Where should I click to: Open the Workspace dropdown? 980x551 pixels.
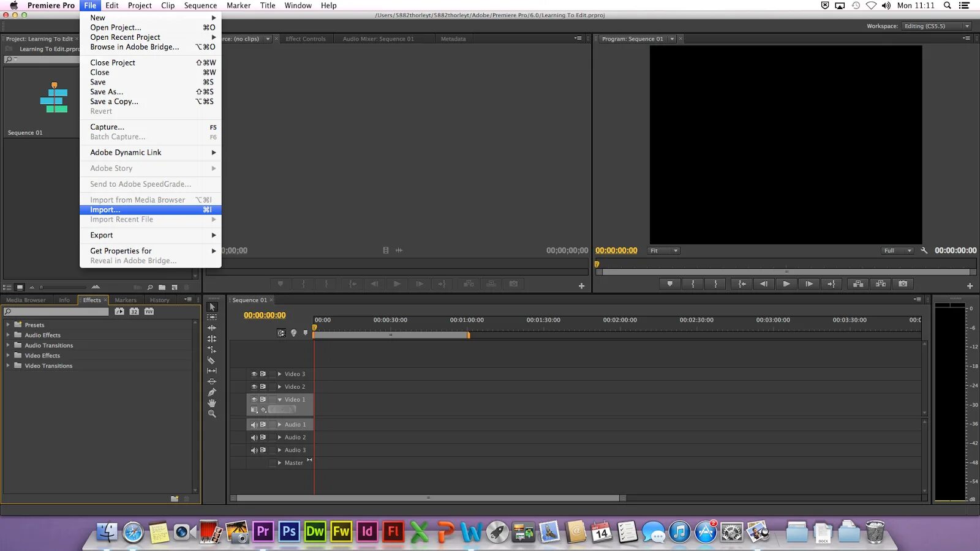[937, 26]
